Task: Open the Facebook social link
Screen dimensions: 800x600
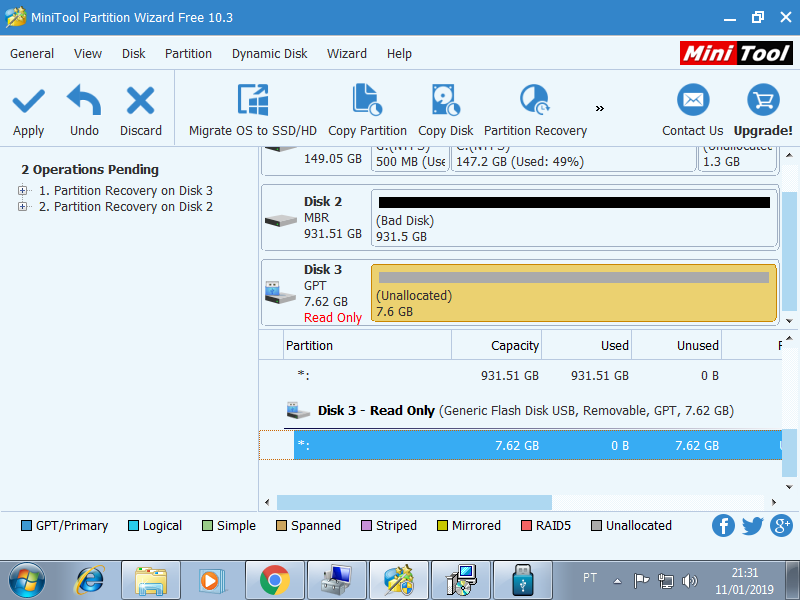Action: [x=723, y=526]
